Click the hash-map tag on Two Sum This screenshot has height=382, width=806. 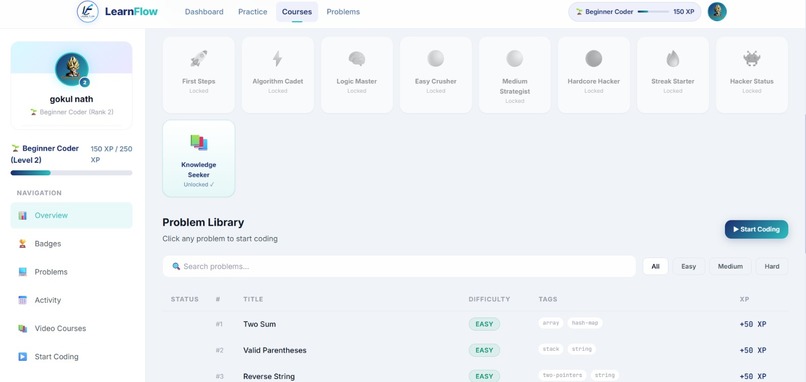tap(584, 323)
